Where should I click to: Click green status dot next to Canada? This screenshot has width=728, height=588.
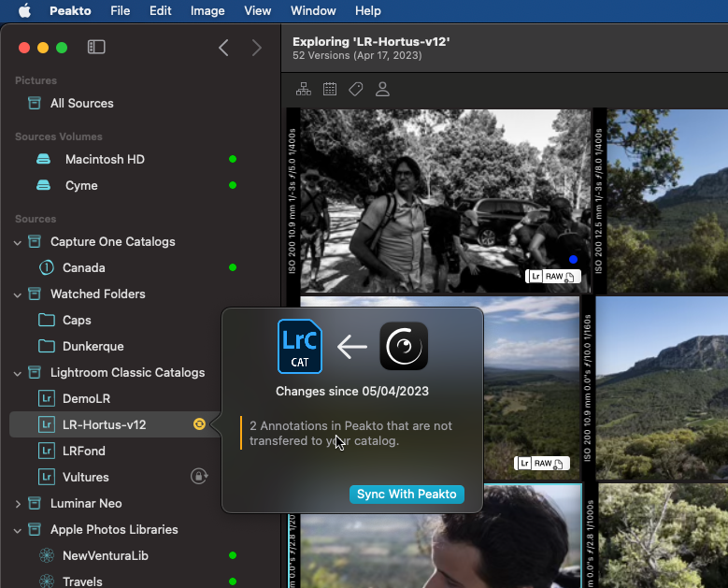point(233,267)
